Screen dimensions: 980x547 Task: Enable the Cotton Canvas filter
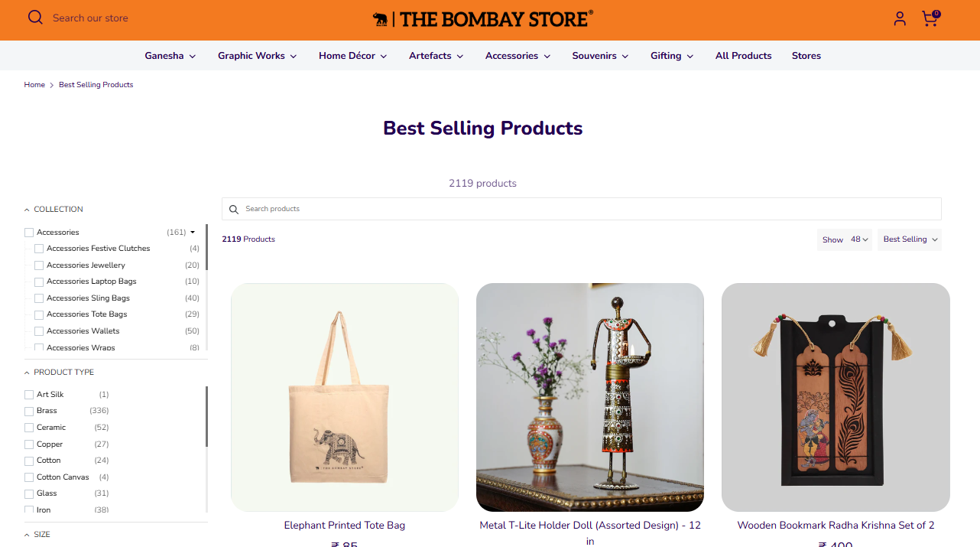tap(28, 476)
